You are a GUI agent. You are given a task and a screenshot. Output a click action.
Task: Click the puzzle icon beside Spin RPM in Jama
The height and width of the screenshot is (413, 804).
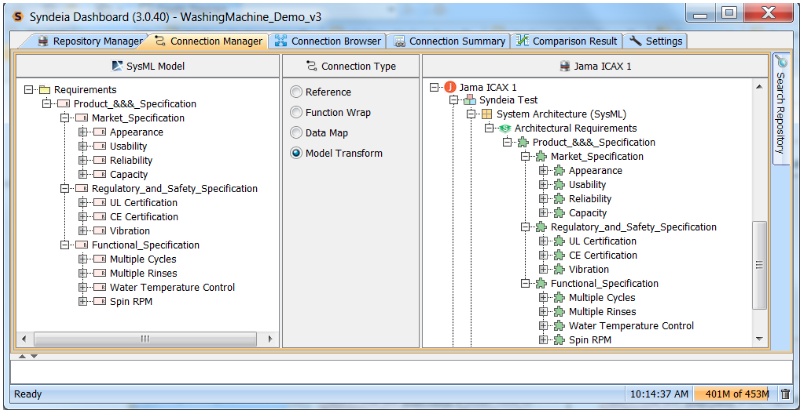coord(559,340)
